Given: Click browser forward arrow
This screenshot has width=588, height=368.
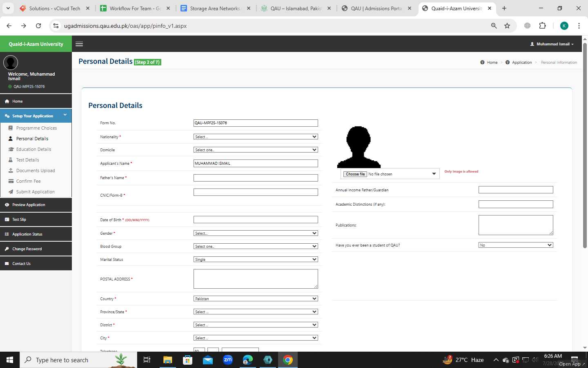Looking at the screenshot, I should click(x=24, y=26).
